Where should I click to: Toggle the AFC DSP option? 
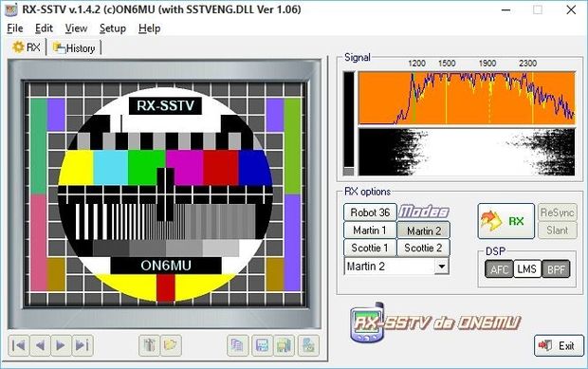point(499,268)
